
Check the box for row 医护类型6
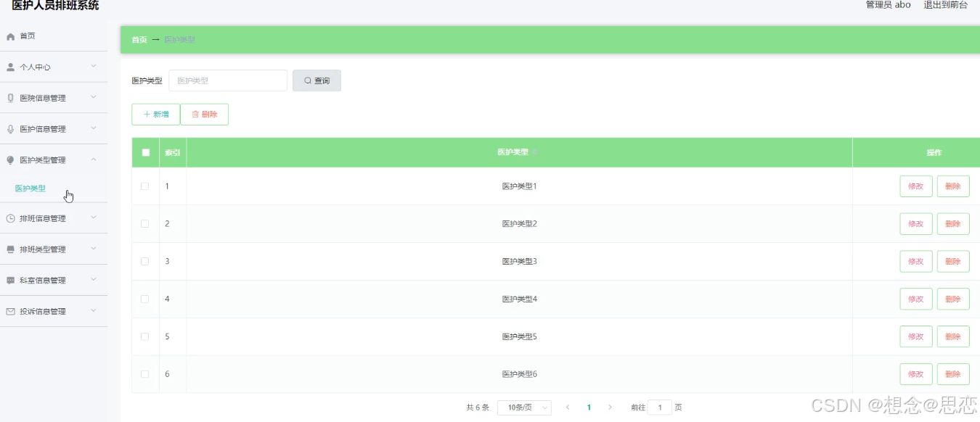click(145, 374)
